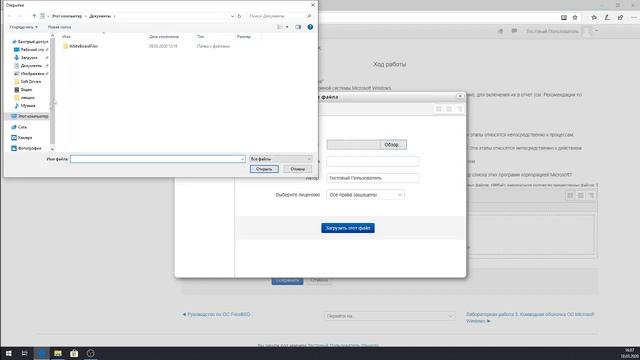Open the help icon in the Open dialog
The width and height of the screenshot is (640, 360).
click(310, 27)
